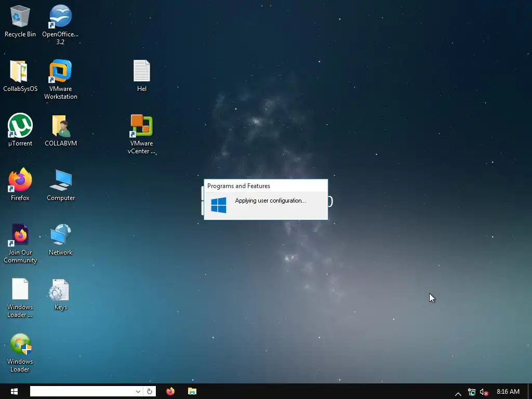The height and width of the screenshot is (399, 532).
Task: Select the Join Our Community shortcut
Action: click(20, 243)
